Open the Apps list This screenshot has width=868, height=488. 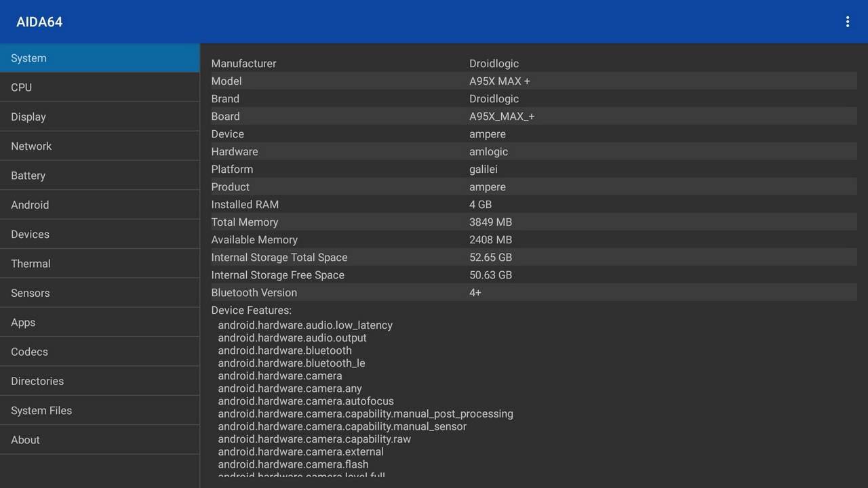[x=100, y=323]
